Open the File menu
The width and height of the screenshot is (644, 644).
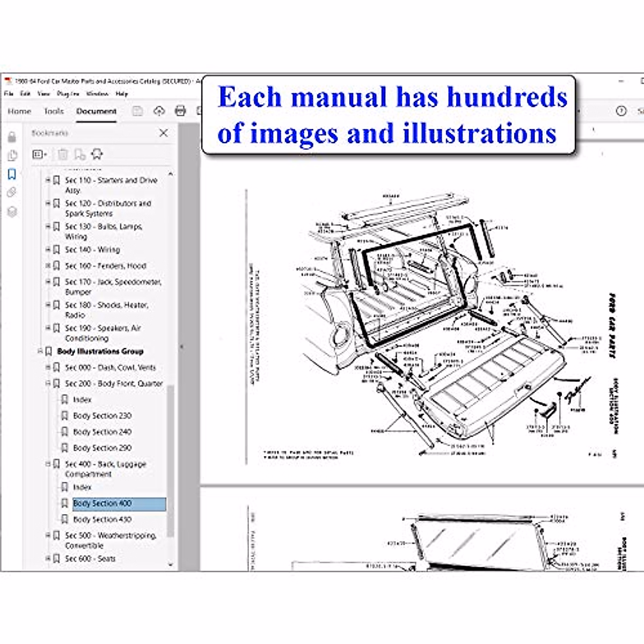pos(9,93)
